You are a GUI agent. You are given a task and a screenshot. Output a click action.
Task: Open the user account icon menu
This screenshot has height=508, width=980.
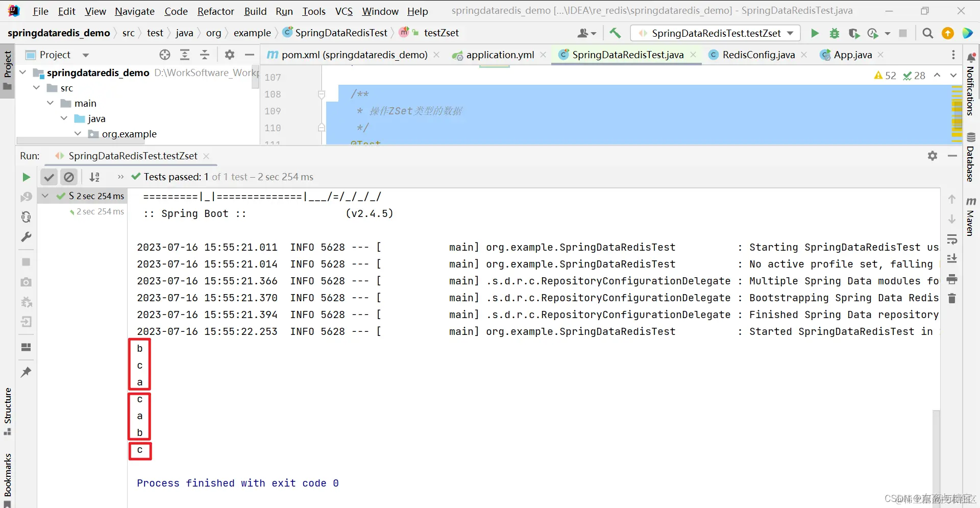pos(586,33)
